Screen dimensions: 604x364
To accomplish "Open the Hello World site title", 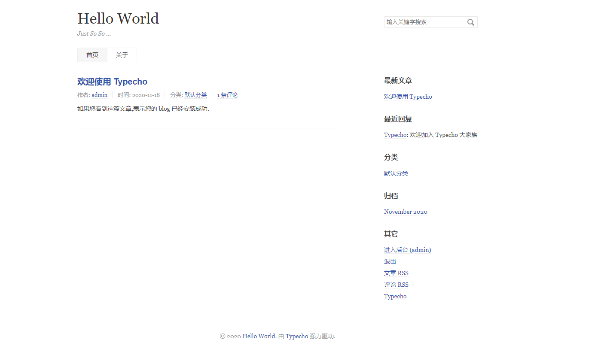I will [x=118, y=18].
